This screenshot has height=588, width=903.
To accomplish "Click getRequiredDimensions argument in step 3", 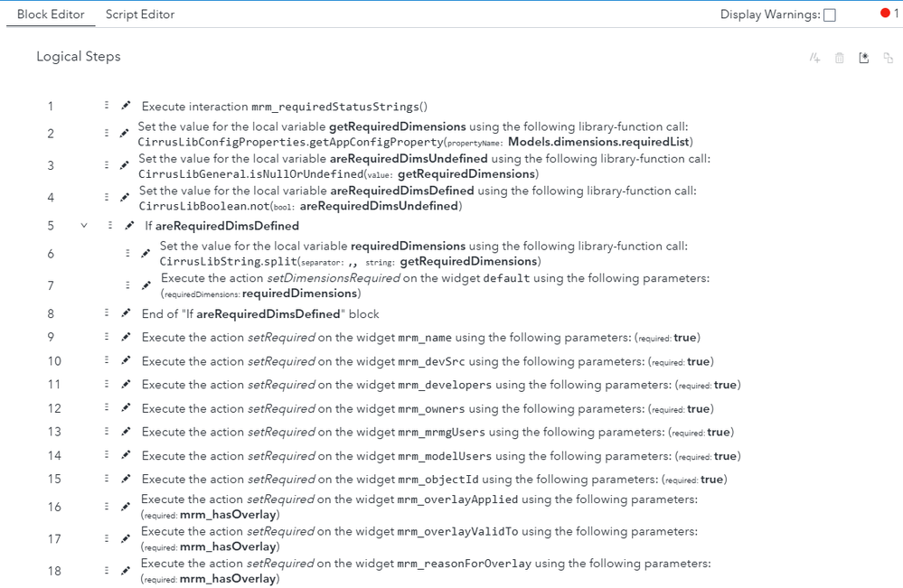I will pyautogui.click(x=466, y=173).
